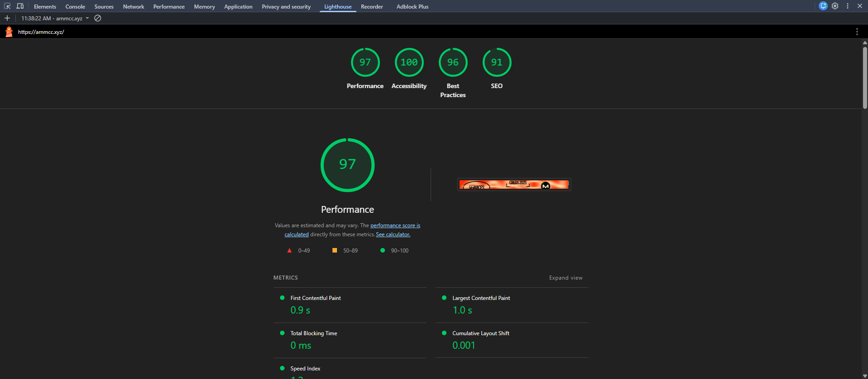Open the Console tab
868x379 pixels.
click(75, 7)
